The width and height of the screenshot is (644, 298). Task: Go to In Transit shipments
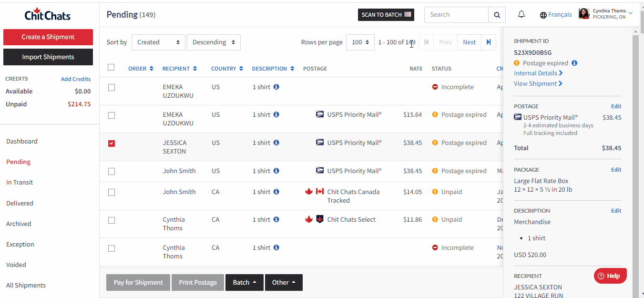[20, 182]
